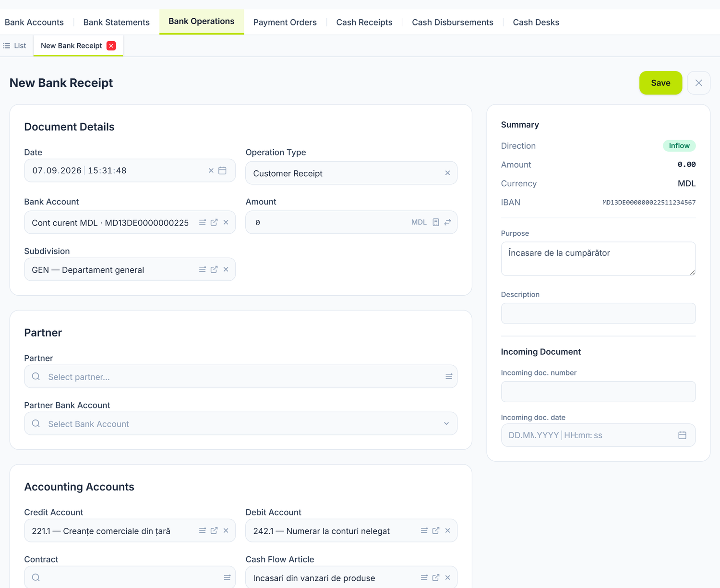The height and width of the screenshot is (588, 720).
Task: Close the form with the X button
Action: 699,83
